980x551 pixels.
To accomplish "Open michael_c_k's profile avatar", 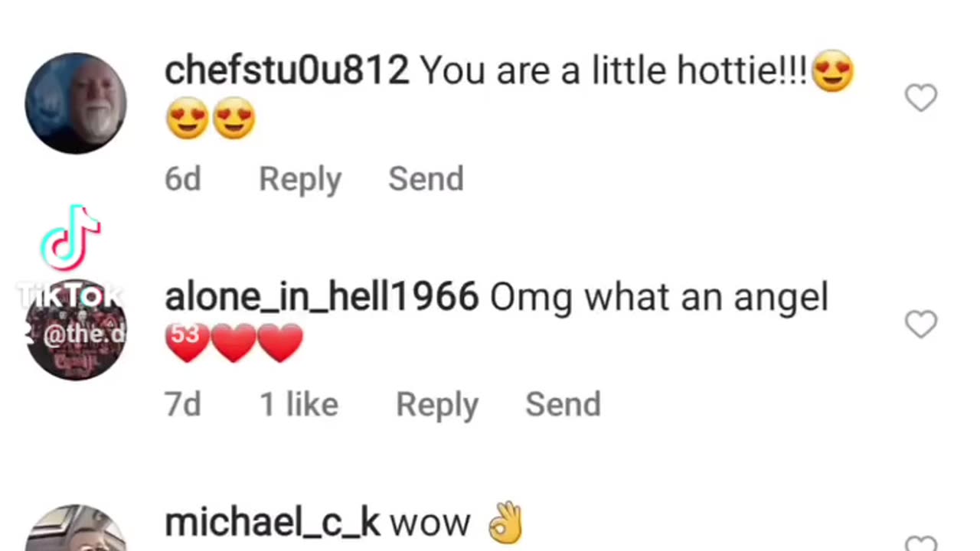I will click(x=76, y=530).
